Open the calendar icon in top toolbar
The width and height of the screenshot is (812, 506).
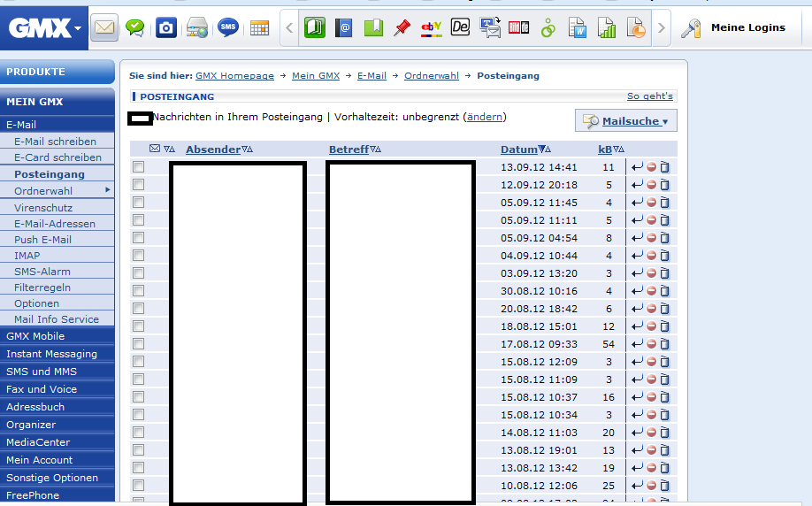259,28
